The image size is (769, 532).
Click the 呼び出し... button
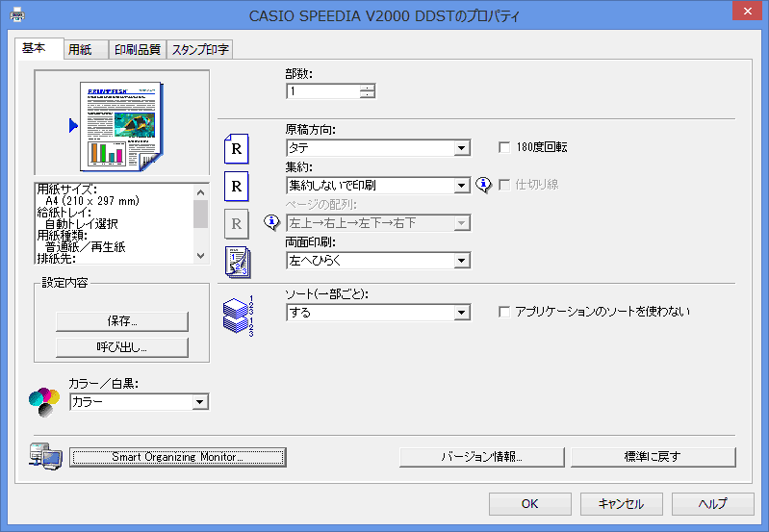122,347
